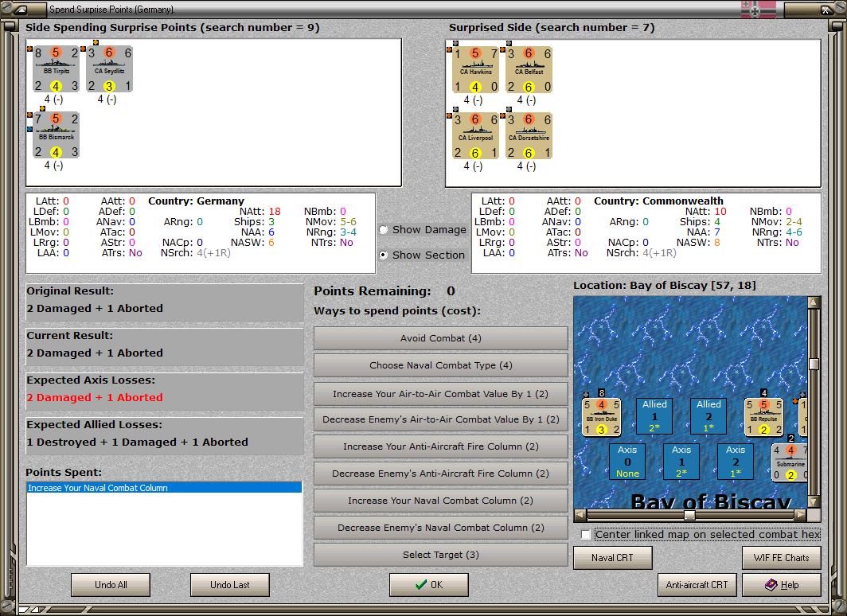
Task: Click BB Iron Duke counter on map
Action: coord(601,417)
